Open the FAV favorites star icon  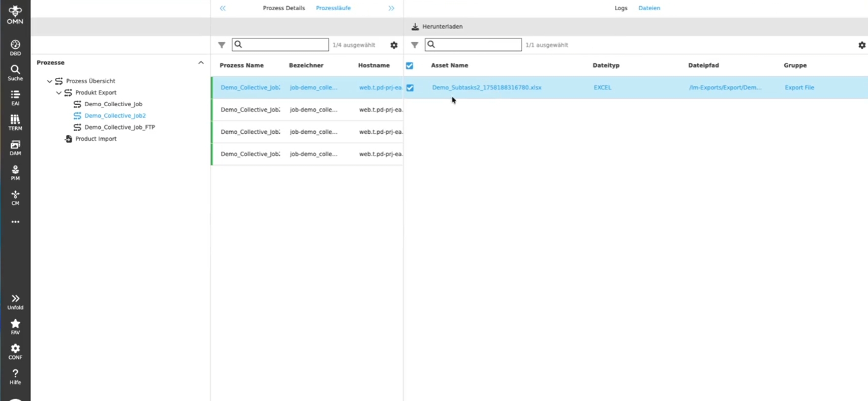[15, 326]
